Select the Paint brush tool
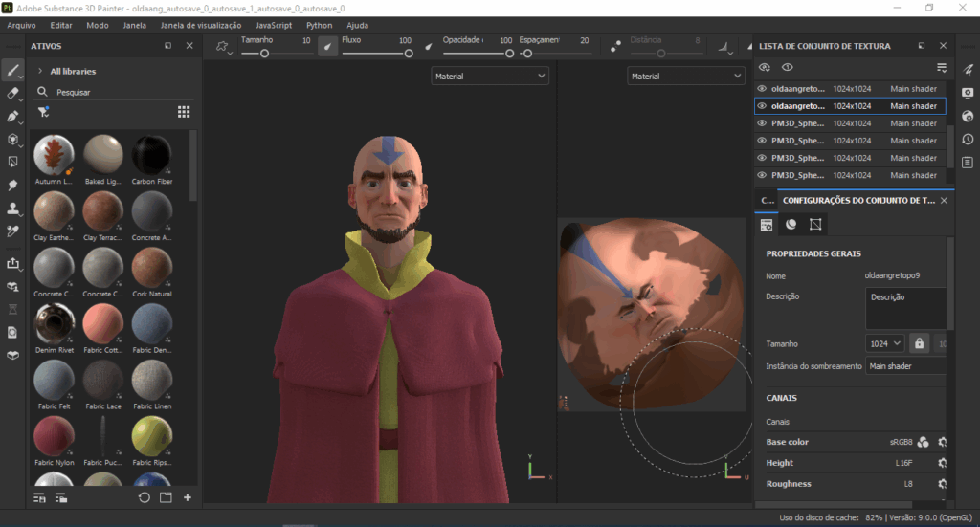 (x=12, y=70)
